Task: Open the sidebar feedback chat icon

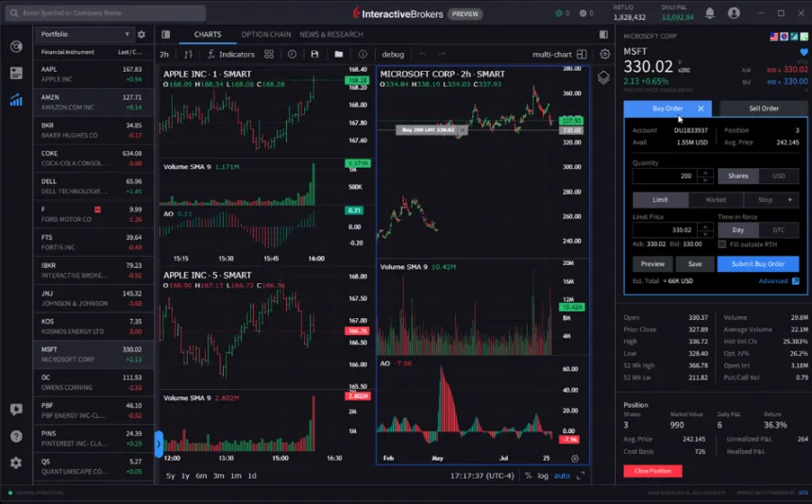Action: coord(16,410)
